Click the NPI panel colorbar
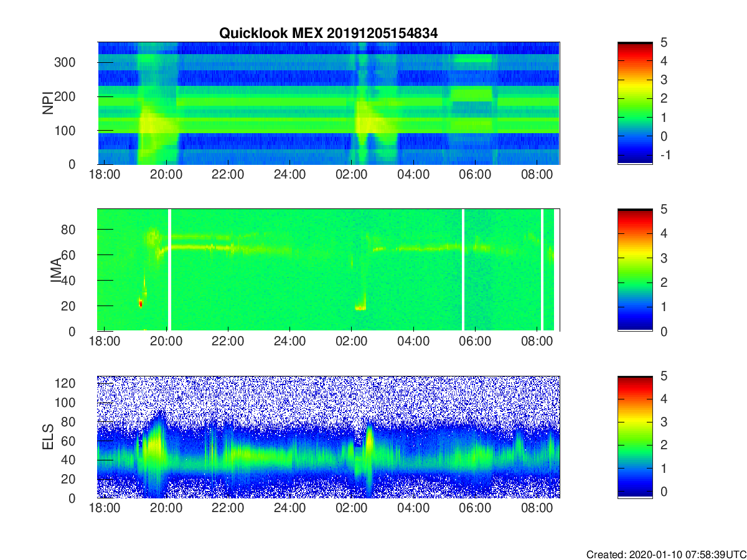747x560 pixels. tap(635, 103)
